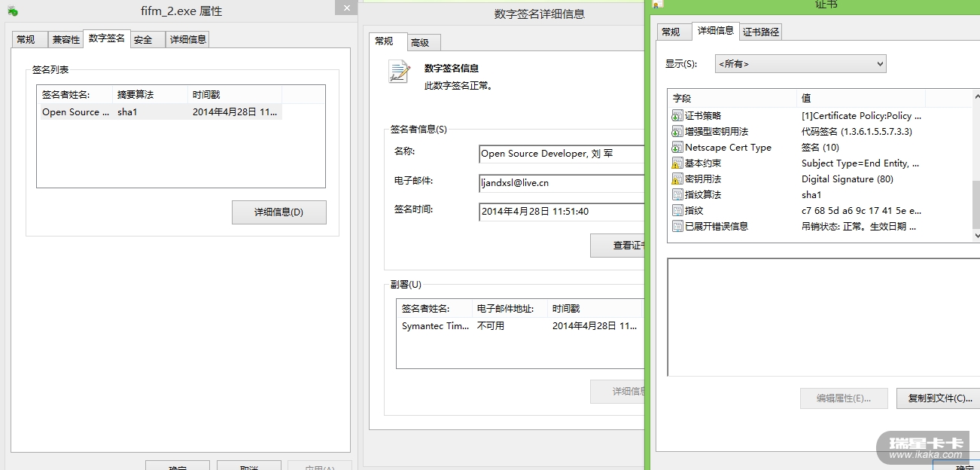Click the 基本约束 warning icon
The width and height of the screenshot is (980, 470).
coord(677,163)
